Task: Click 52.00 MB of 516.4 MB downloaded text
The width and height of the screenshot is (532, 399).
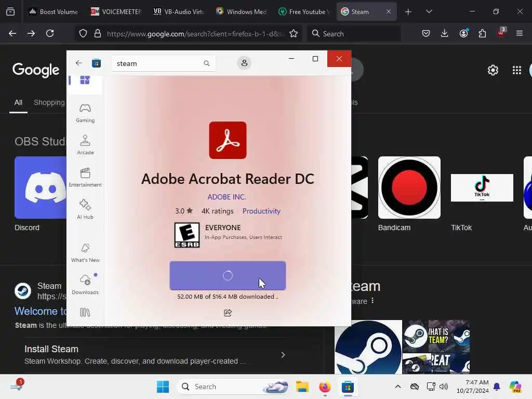Action: 228,297
